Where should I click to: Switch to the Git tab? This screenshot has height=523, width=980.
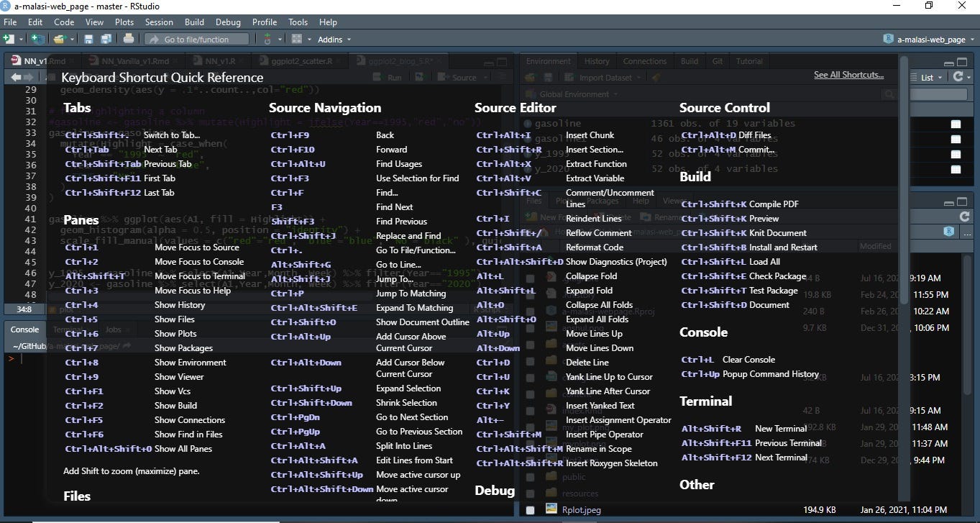point(717,60)
